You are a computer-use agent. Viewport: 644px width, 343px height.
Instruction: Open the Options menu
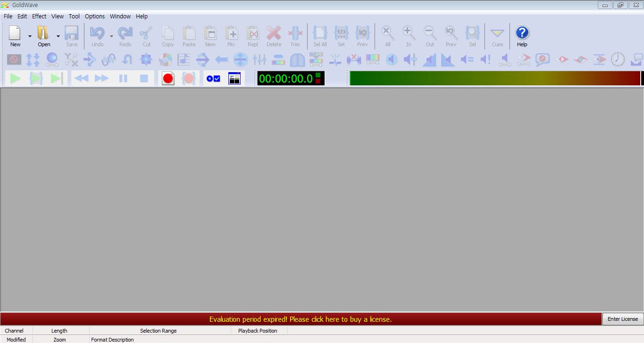[95, 16]
